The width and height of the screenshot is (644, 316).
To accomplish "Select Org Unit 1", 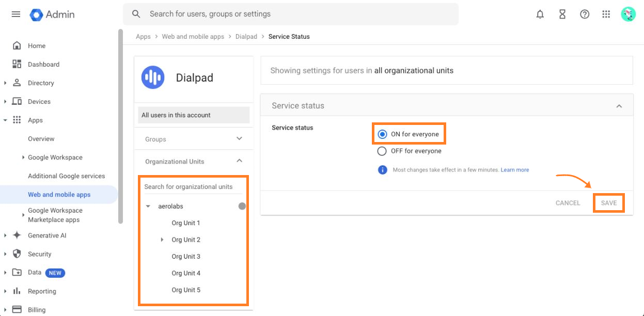I will (x=186, y=223).
